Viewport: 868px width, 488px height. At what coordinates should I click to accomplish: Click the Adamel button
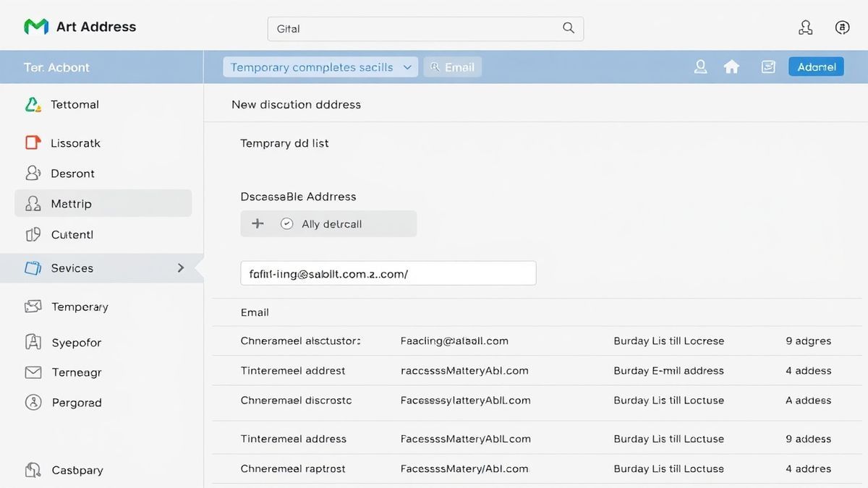tap(816, 67)
